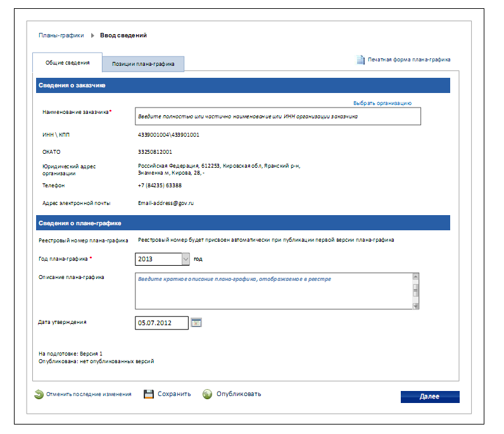Click the description scrollbar thumb

[x=415, y=290]
